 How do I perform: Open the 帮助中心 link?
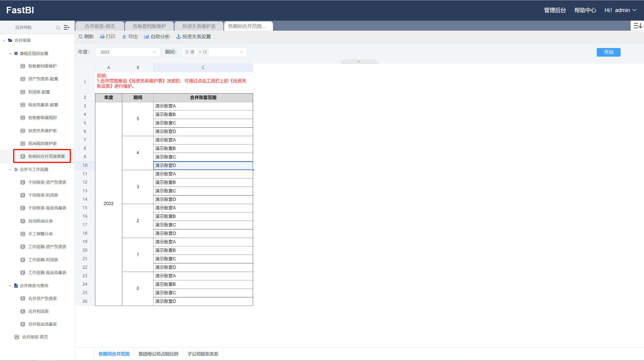click(585, 10)
